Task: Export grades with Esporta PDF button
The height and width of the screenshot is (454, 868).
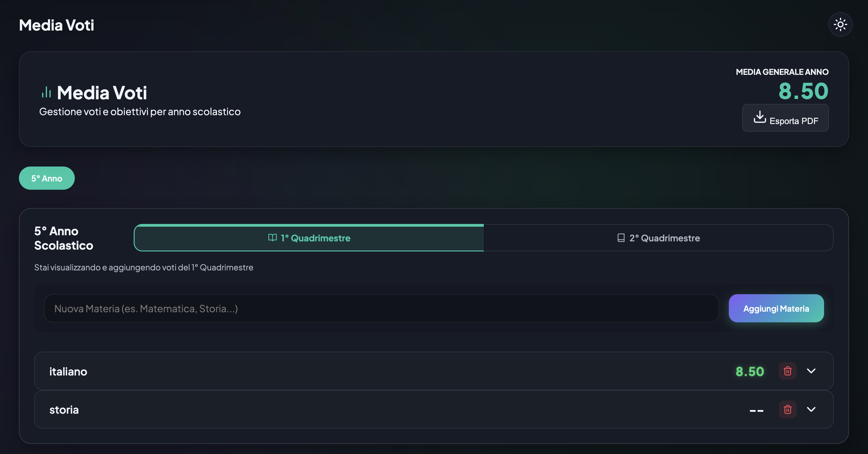Action: point(785,118)
